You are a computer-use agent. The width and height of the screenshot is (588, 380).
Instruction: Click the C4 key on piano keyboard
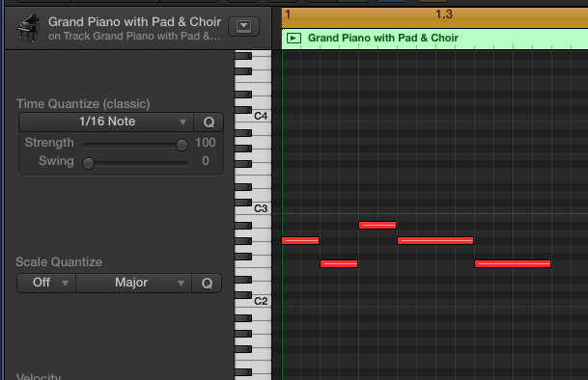(253, 116)
